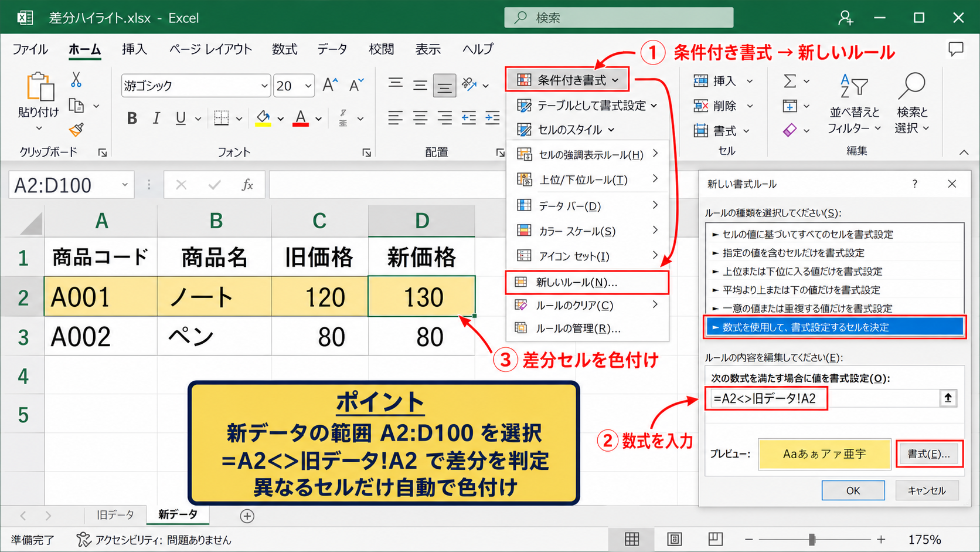The image size is (980, 552).
Task: Align text right
Action: point(445,118)
